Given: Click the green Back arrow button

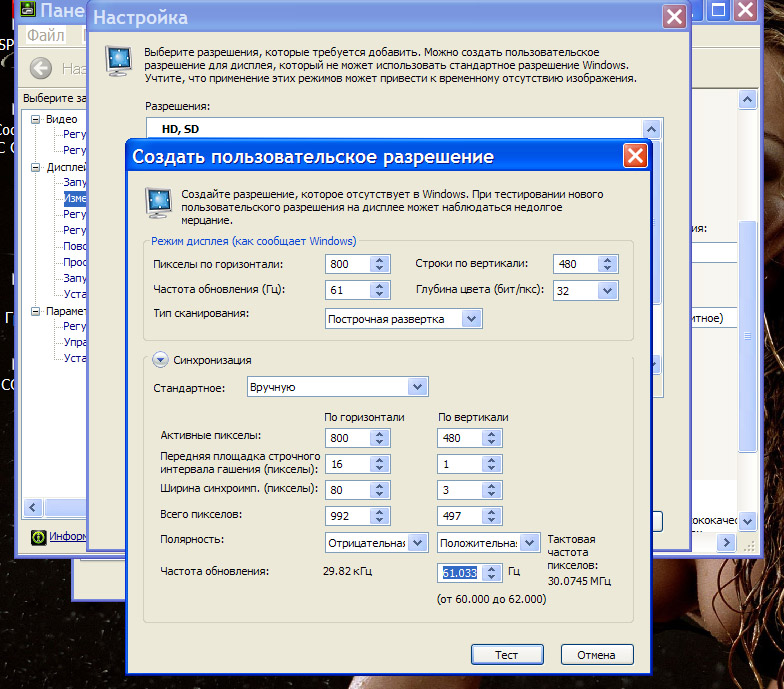Looking at the screenshot, I should tap(41, 68).
